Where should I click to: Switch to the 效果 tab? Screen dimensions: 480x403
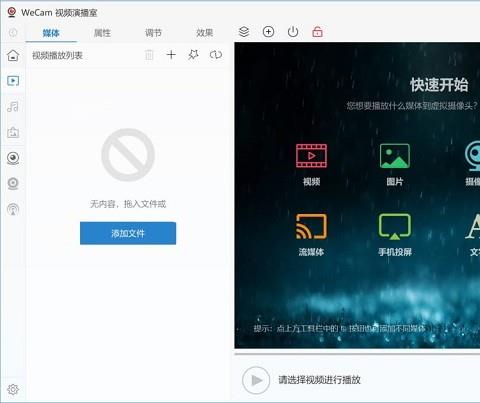(x=204, y=33)
